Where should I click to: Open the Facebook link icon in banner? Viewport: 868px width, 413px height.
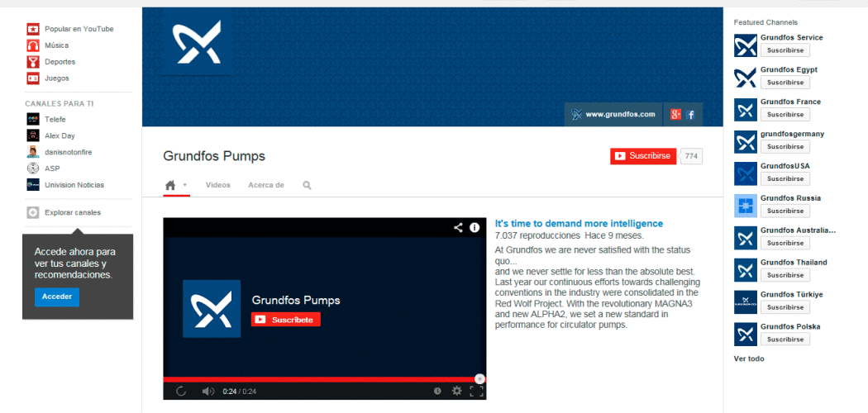tap(690, 115)
